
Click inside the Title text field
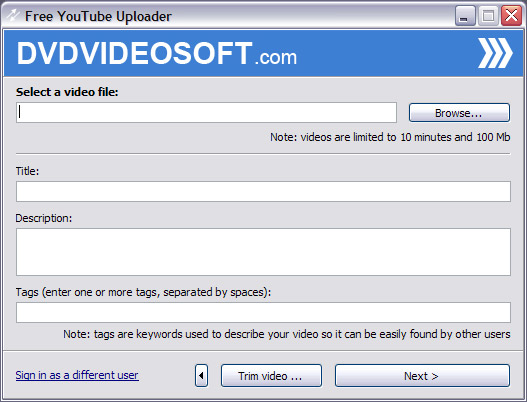263,192
